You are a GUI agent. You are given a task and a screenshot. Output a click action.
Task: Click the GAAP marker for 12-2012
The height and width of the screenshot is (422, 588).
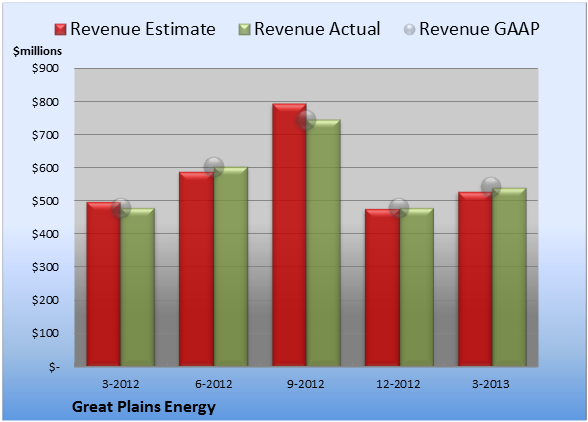[x=399, y=207]
